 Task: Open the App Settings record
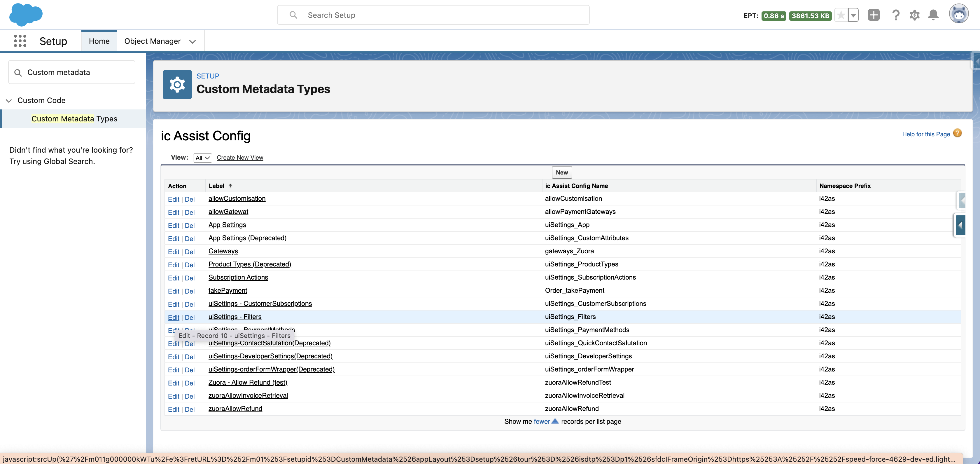point(227,225)
